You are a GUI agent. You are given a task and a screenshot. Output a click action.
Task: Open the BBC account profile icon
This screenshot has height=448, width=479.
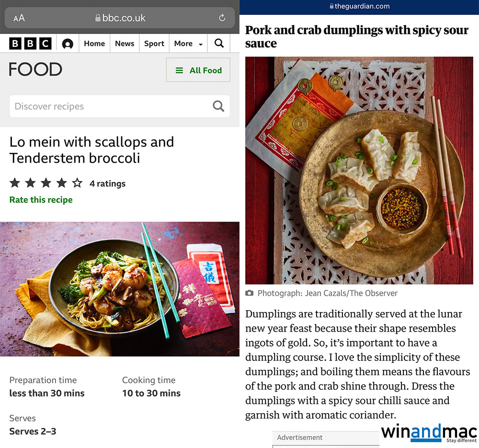(68, 44)
